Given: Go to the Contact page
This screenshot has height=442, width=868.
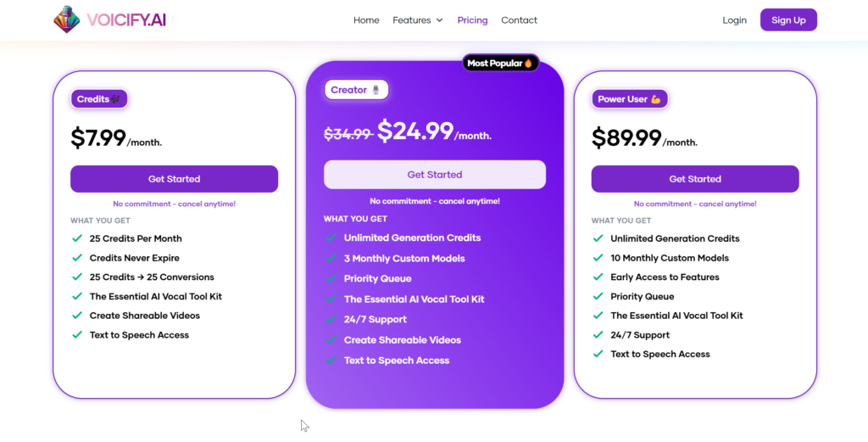Looking at the screenshot, I should pyautogui.click(x=519, y=20).
